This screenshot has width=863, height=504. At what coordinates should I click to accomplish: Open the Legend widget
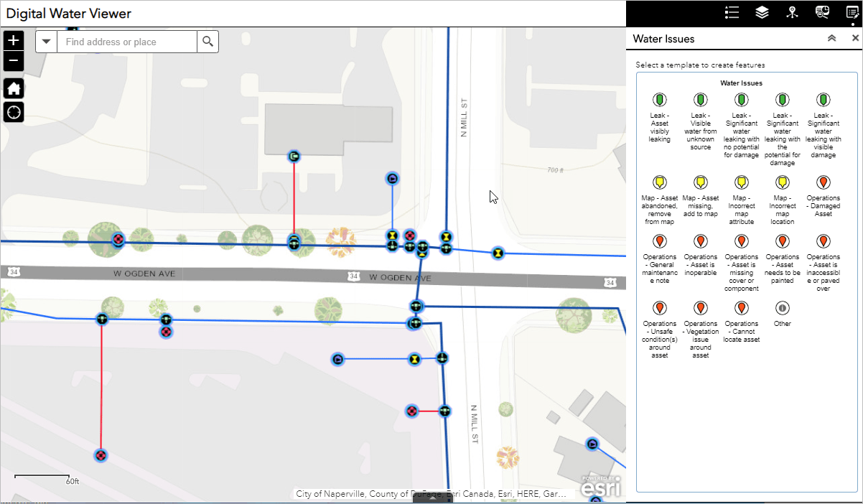pos(732,12)
